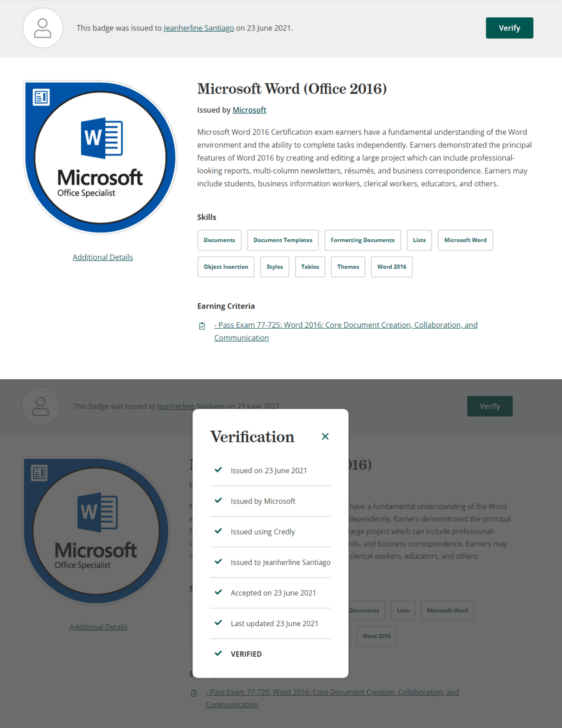Select the Tables skill tag
Screen dimensions: 562x728
click(x=310, y=267)
